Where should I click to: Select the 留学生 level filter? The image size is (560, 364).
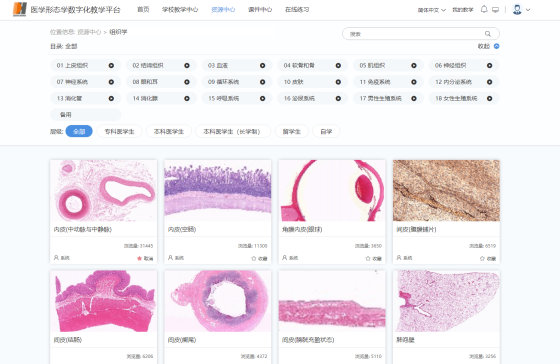[292, 131]
